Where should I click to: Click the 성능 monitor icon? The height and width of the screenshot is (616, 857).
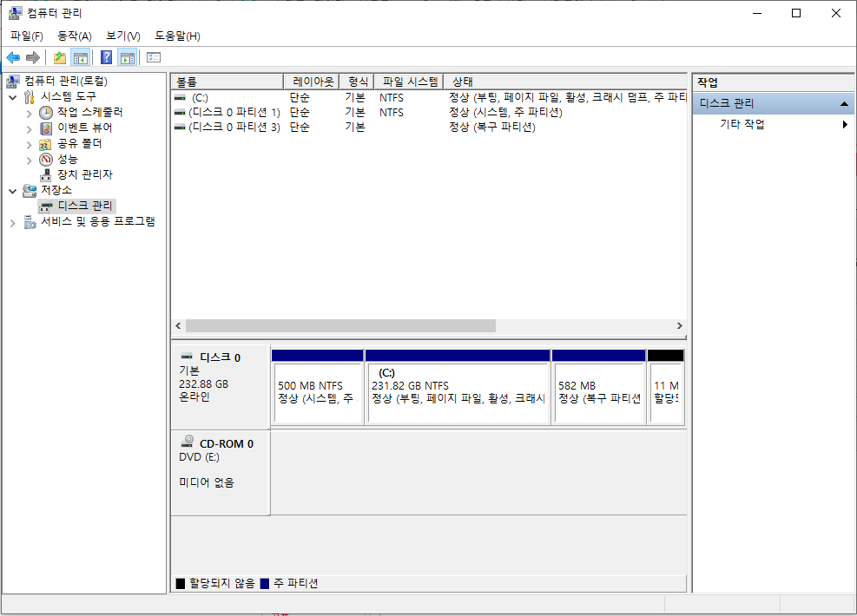(46, 160)
